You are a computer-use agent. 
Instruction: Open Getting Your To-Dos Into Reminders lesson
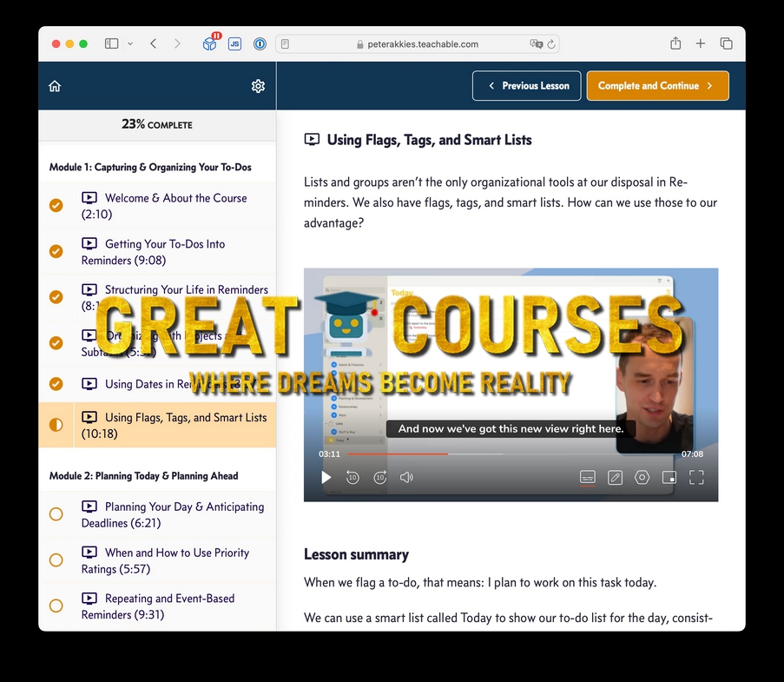point(165,252)
